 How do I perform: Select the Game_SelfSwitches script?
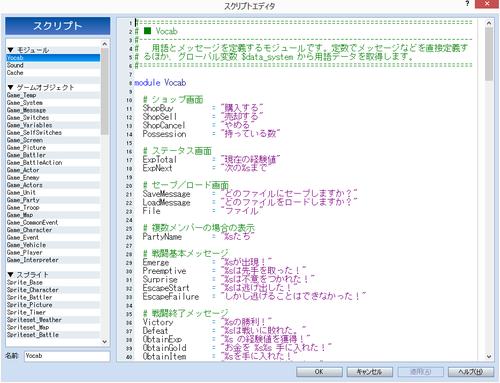[x=53, y=133]
